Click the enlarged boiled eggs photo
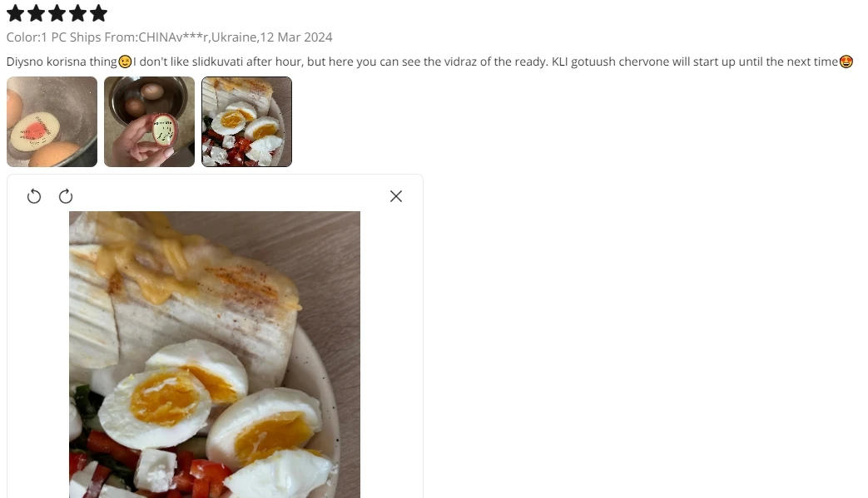The height and width of the screenshot is (498, 868). 215,354
